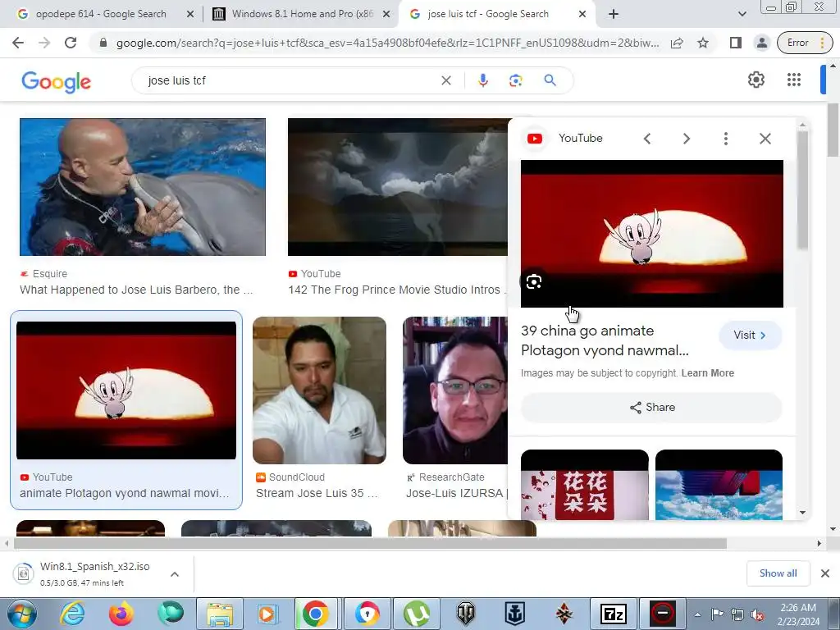Start voice search with microphone icon
The width and height of the screenshot is (840, 630).
click(482, 80)
